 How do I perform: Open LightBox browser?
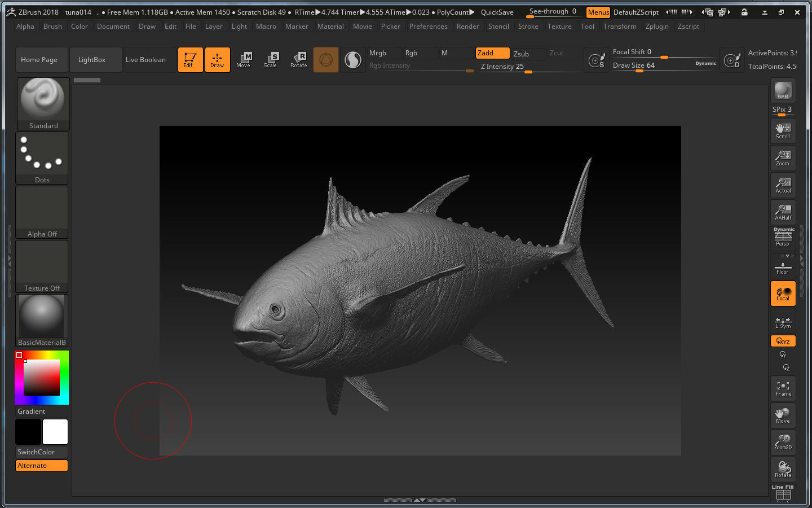click(96, 60)
